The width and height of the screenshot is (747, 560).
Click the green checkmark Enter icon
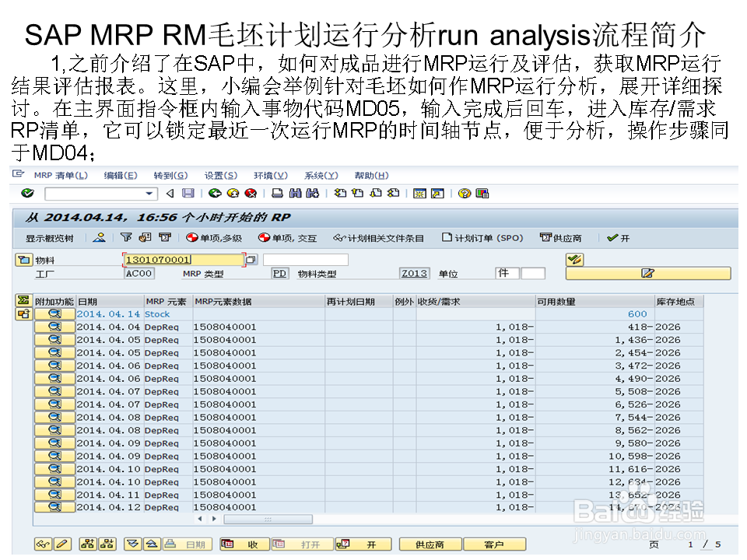(x=28, y=193)
